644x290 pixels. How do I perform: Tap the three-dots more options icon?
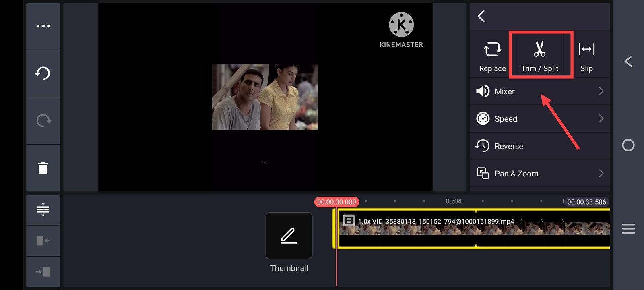tap(43, 26)
